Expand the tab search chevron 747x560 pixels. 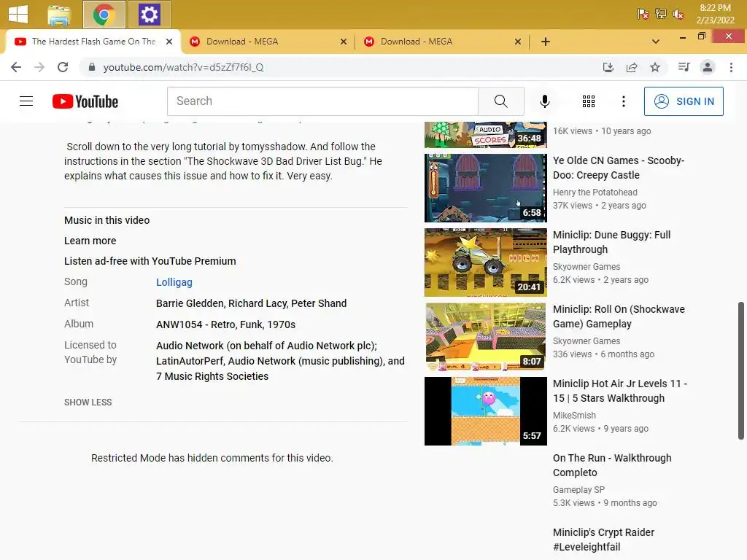tap(656, 42)
